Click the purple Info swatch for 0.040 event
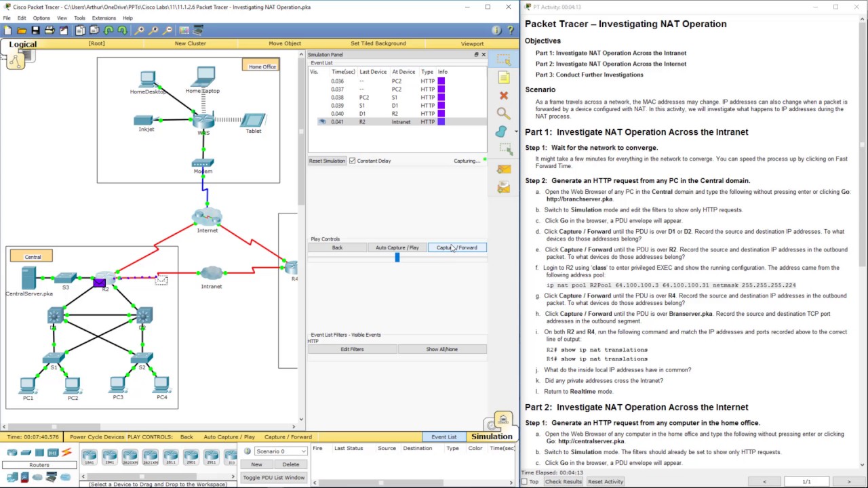The image size is (868, 488). coord(441,114)
